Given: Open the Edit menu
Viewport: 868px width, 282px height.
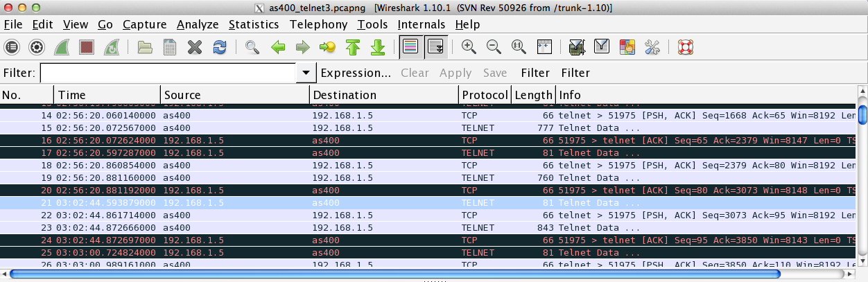Looking at the screenshot, I should point(42,25).
